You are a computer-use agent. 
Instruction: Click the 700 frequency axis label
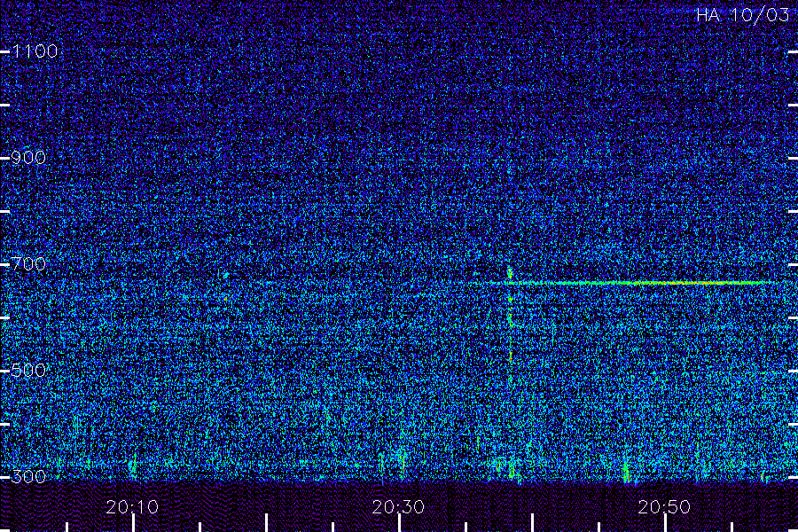point(28,264)
